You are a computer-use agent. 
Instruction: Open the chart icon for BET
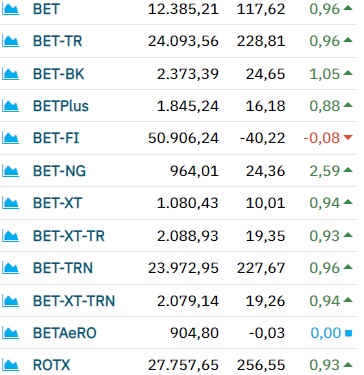(10, 9)
